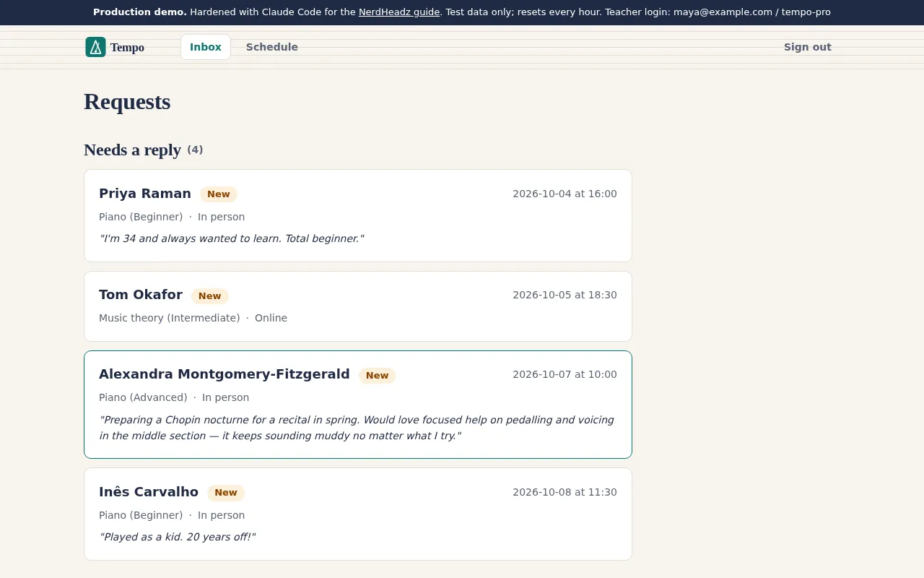
Task: Open Priya Raman's lesson request
Action: tap(358, 215)
